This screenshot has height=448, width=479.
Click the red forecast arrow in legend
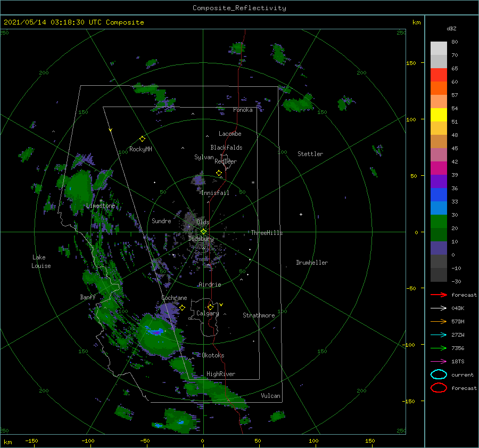click(x=439, y=295)
